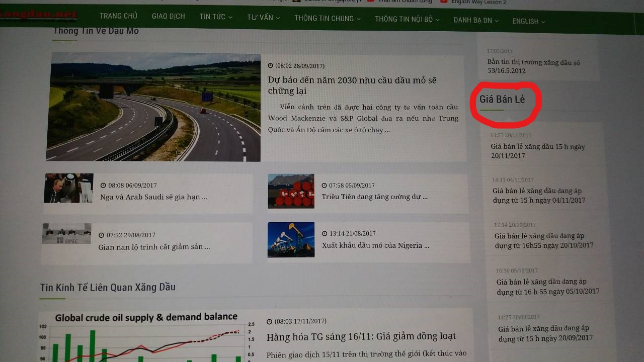Open retail price link dated 05/10/2017

(x=548, y=287)
